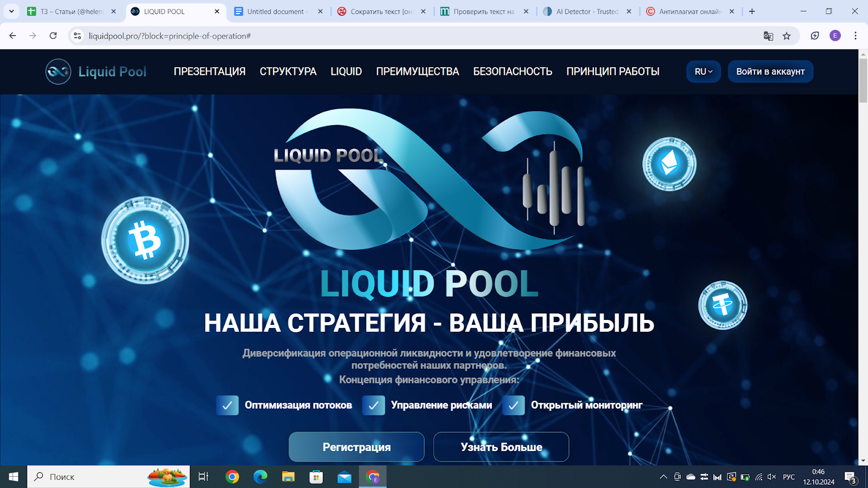868x488 pixels.
Task: Click the Tether coin icon
Action: click(722, 305)
